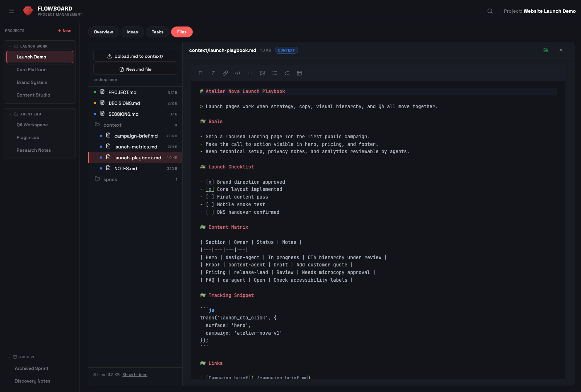Insert table from editor toolbar
This screenshot has width=581, height=392.
point(299,73)
